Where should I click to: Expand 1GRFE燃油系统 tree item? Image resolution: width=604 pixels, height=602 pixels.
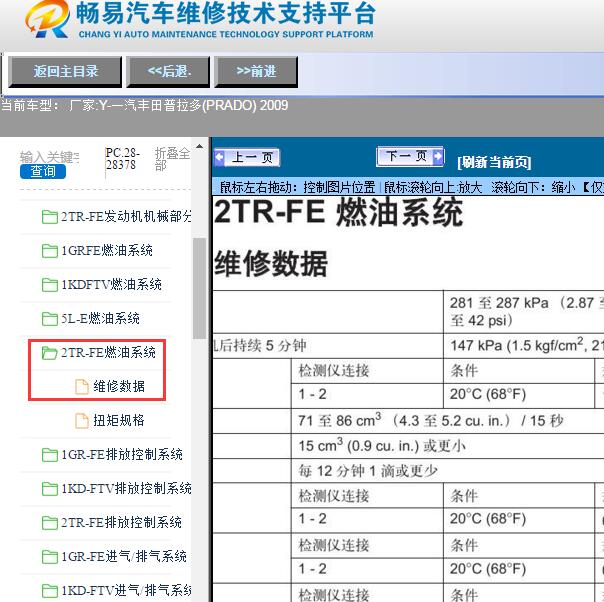click(x=107, y=251)
